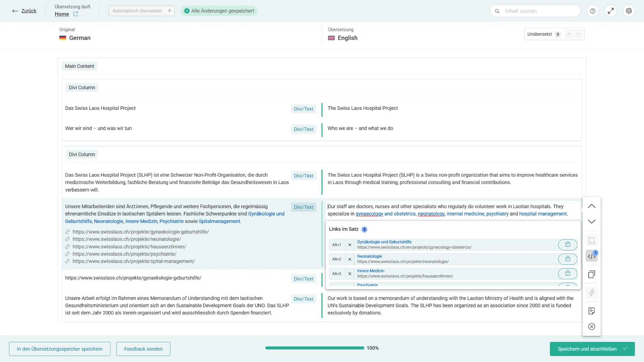Click the search magnifier icon
The image size is (644, 362).
(x=497, y=11)
